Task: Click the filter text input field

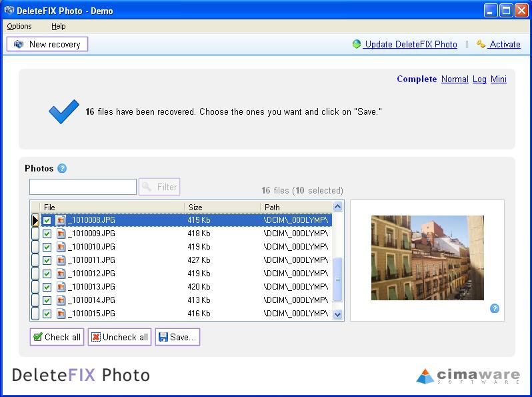Action: (x=83, y=187)
